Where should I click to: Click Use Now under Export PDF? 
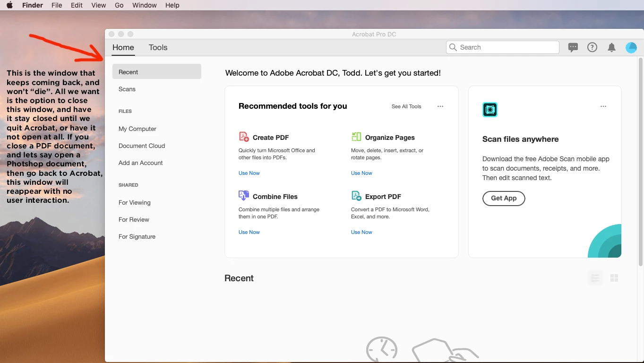click(361, 232)
